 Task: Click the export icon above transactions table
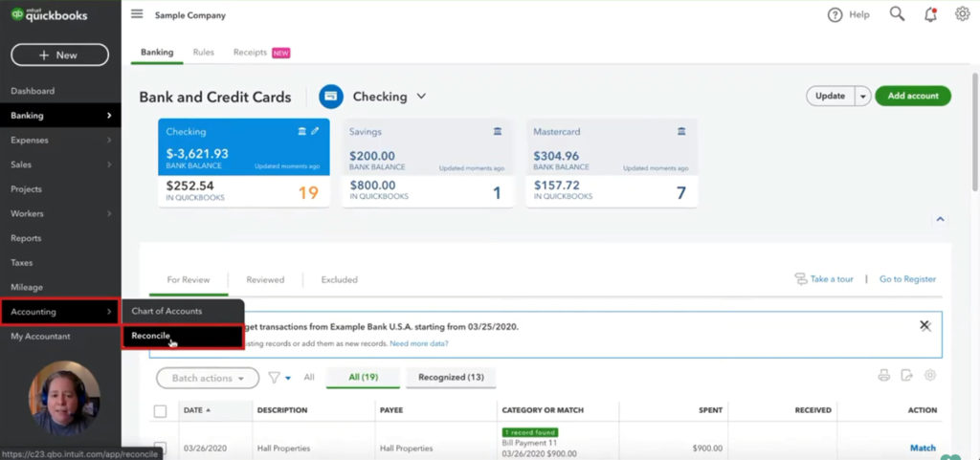(x=906, y=376)
